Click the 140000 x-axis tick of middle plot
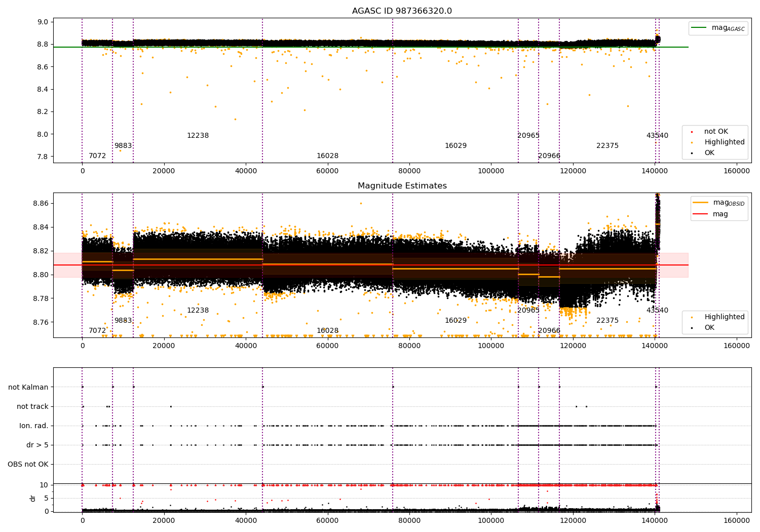The image size is (760, 532). [x=655, y=346]
